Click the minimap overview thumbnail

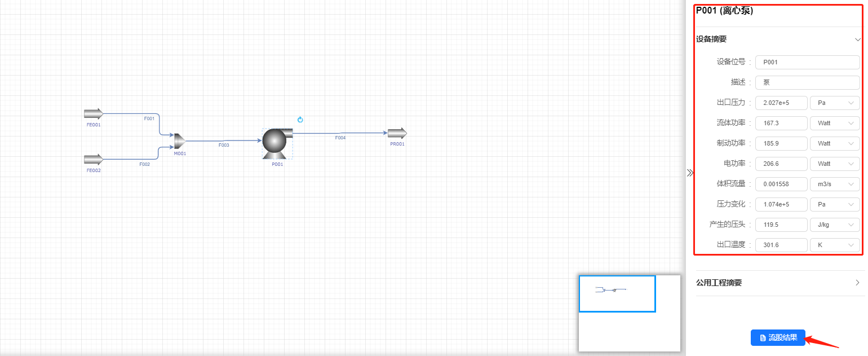click(x=630, y=313)
